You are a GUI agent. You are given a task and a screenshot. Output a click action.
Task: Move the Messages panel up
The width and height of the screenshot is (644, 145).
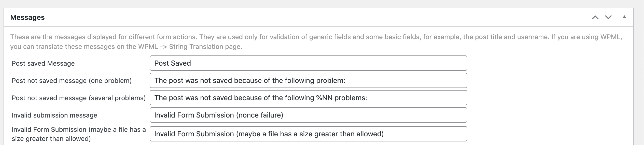click(x=595, y=17)
